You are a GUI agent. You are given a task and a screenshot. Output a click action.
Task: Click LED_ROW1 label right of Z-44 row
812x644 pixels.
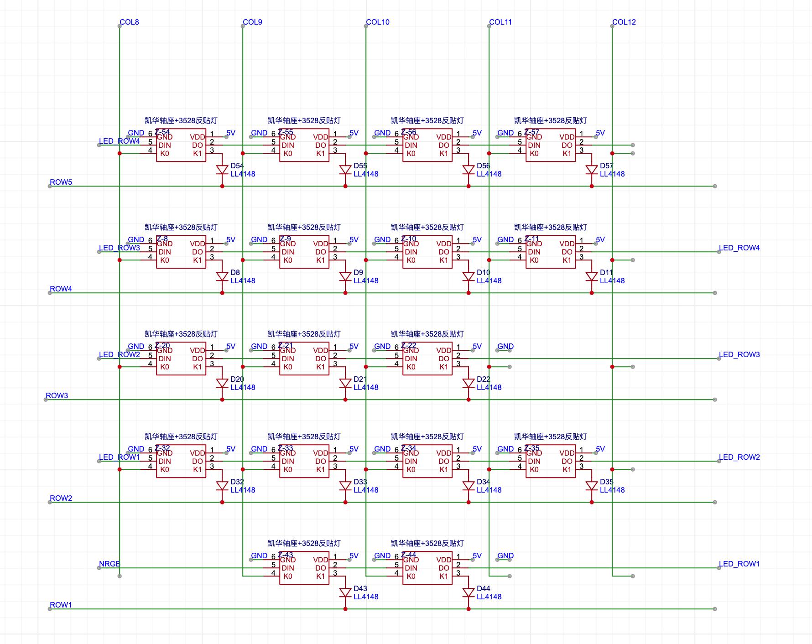739,564
